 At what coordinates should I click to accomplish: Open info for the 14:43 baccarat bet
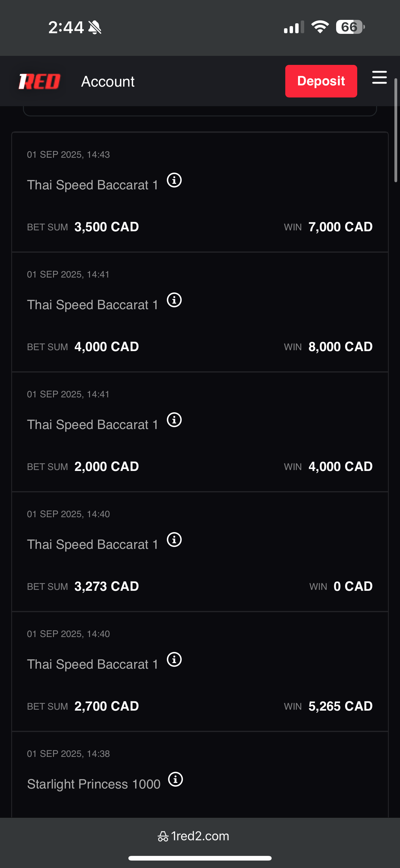coord(174,180)
